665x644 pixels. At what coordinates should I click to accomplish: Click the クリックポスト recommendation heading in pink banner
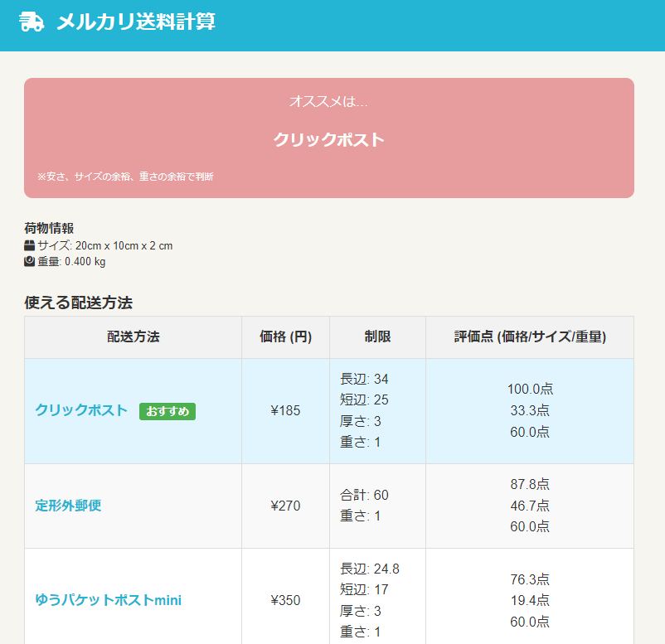(x=328, y=139)
